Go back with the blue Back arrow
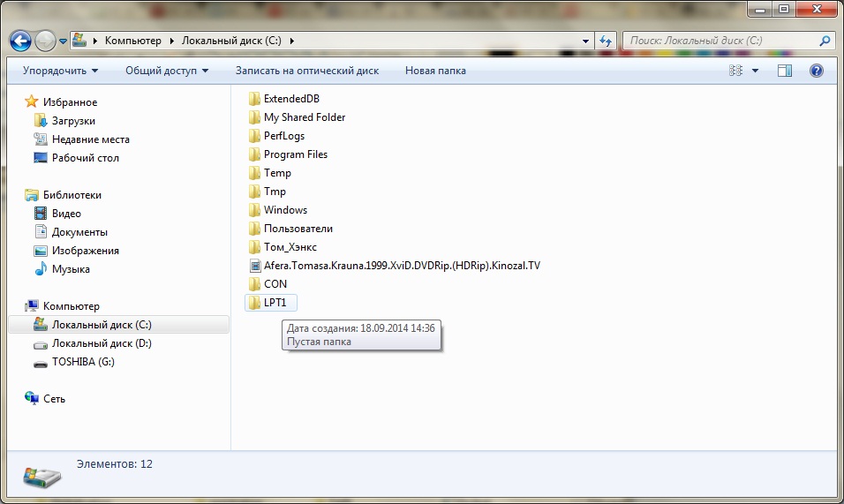The height and width of the screenshot is (504, 844). (x=20, y=41)
